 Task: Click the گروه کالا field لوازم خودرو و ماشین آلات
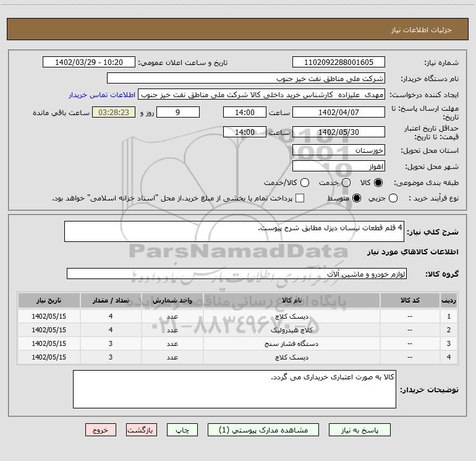tap(237, 274)
